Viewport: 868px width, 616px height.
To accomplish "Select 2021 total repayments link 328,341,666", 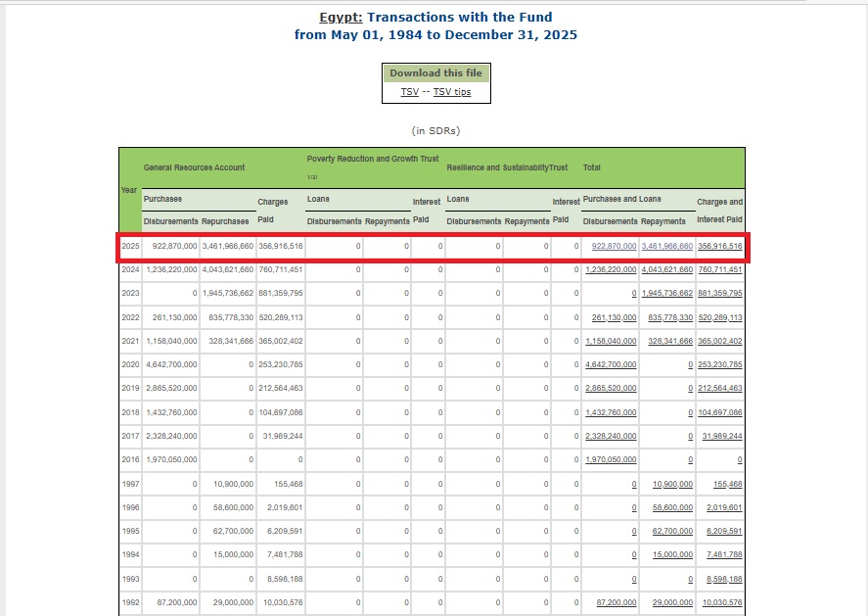I will (670, 341).
